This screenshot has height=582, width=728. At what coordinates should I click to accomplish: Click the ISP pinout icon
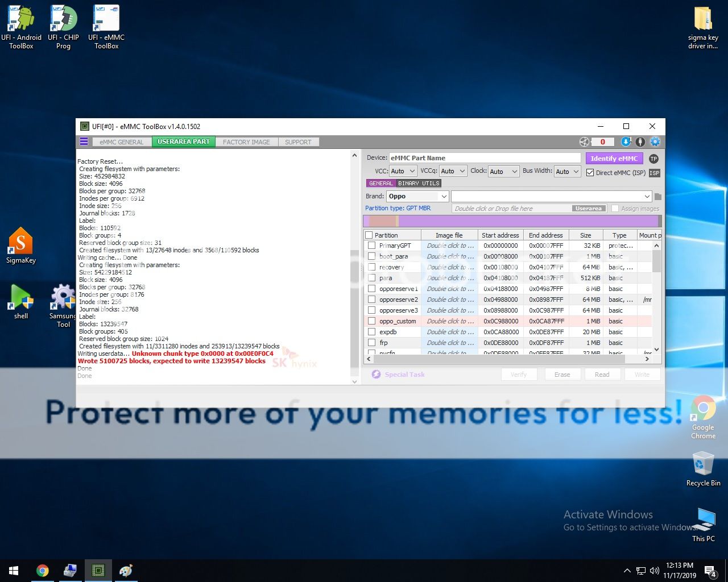[655, 173]
